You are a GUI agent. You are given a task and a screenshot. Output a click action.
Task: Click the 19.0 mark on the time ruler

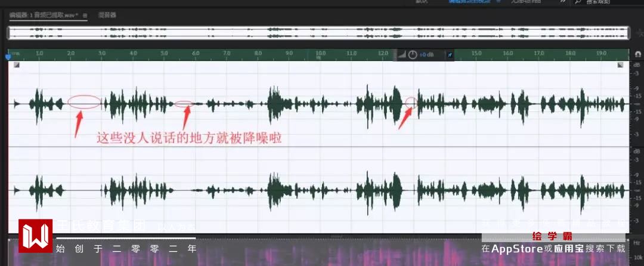click(601, 53)
